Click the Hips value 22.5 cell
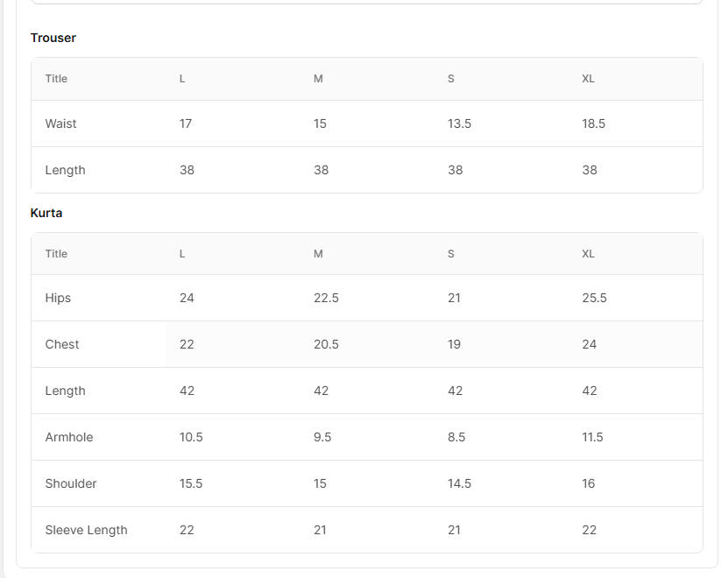The height and width of the screenshot is (578, 728). pyautogui.click(x=326, y=298)
